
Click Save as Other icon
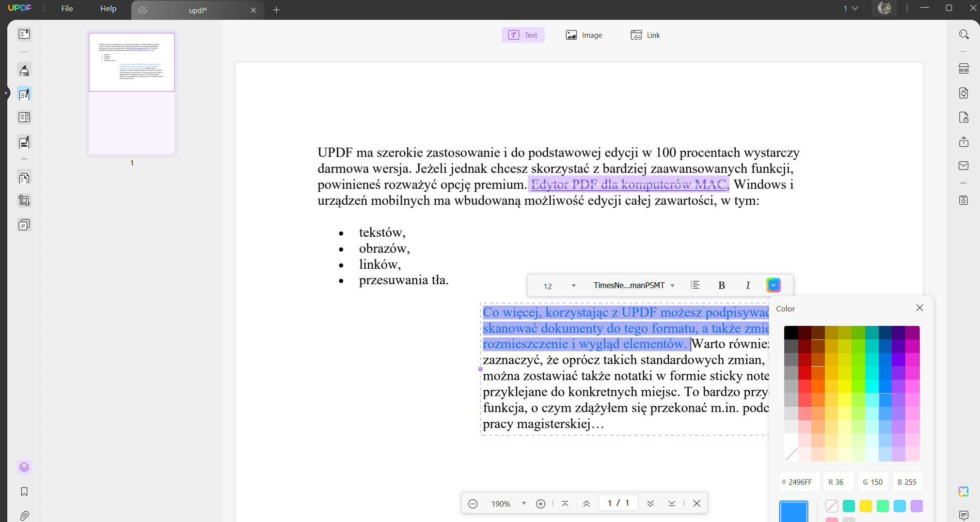964,200
